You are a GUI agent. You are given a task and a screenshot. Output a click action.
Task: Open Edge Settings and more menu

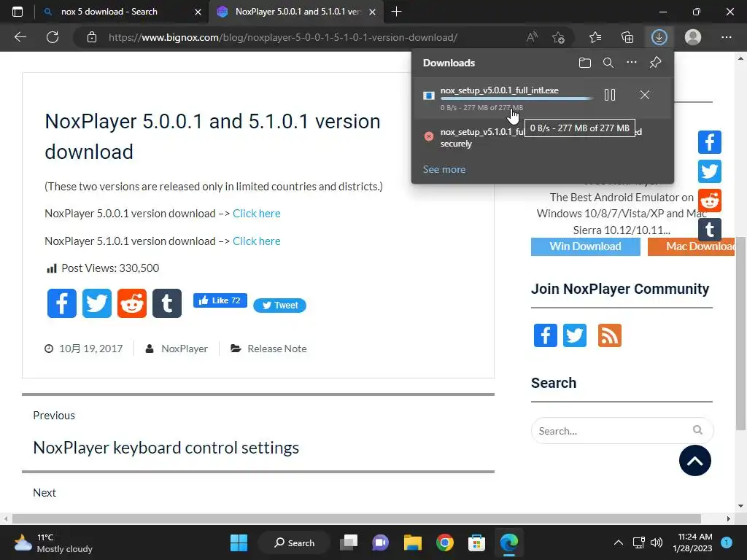point(726,37)
